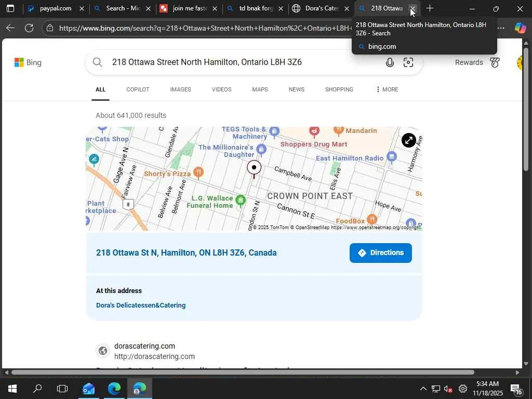The image size is (532, 399).
Task: Click the Directions button
Action: [381, 253]
